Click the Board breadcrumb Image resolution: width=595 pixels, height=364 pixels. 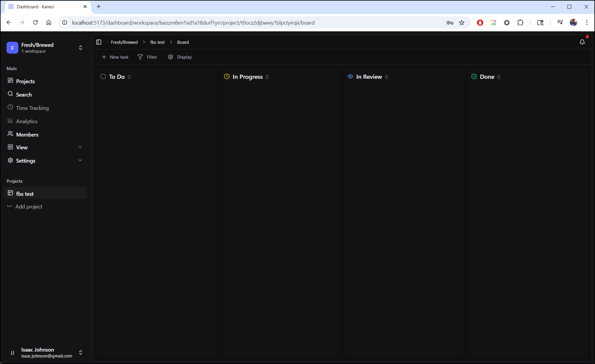(183, 42)
